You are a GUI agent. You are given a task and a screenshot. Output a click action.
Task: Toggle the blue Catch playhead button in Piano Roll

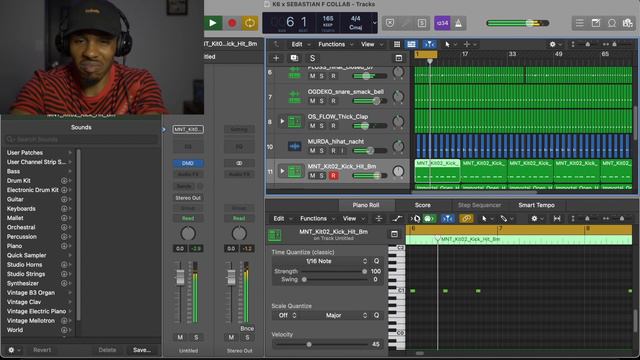448,219
